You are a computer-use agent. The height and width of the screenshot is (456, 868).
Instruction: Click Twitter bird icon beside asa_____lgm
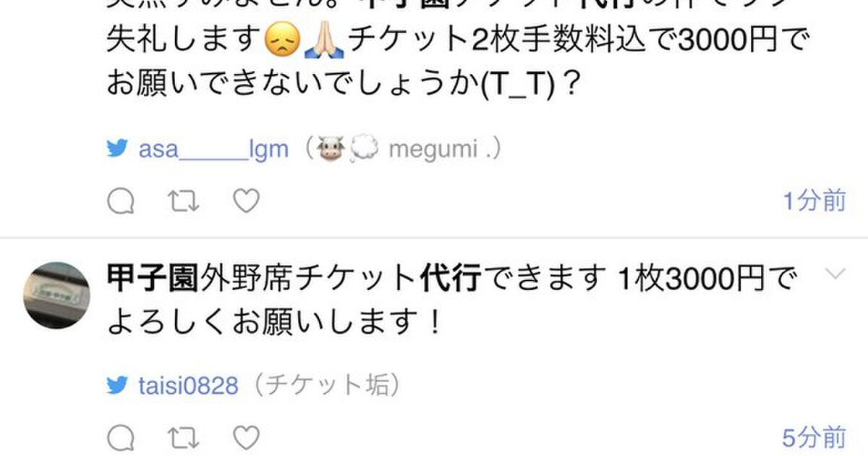[x=117, y=149]
